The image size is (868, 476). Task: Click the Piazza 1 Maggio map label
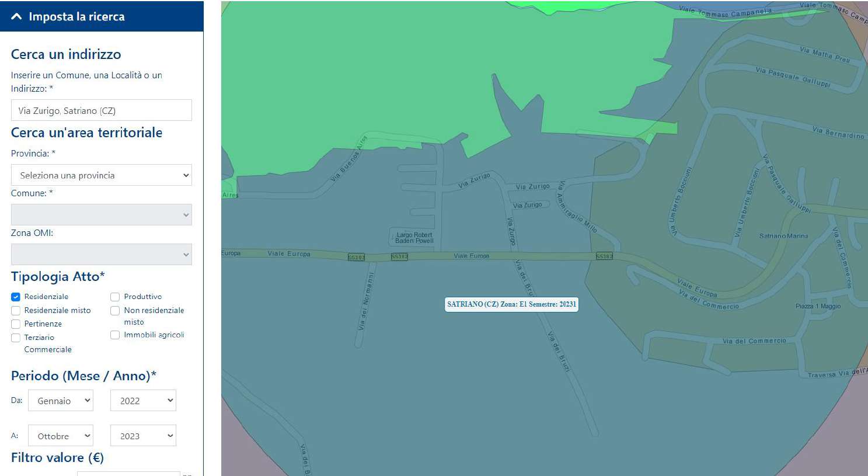(x=818, y=306)
